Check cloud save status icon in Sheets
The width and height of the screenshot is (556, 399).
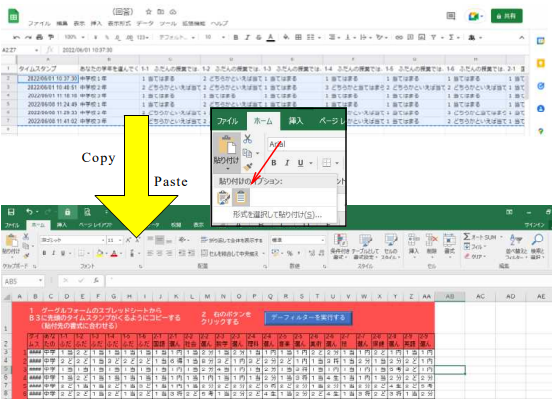point(173,12)
